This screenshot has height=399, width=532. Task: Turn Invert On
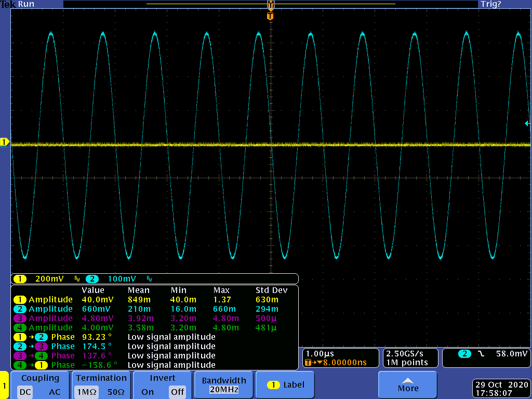[148, 392]
